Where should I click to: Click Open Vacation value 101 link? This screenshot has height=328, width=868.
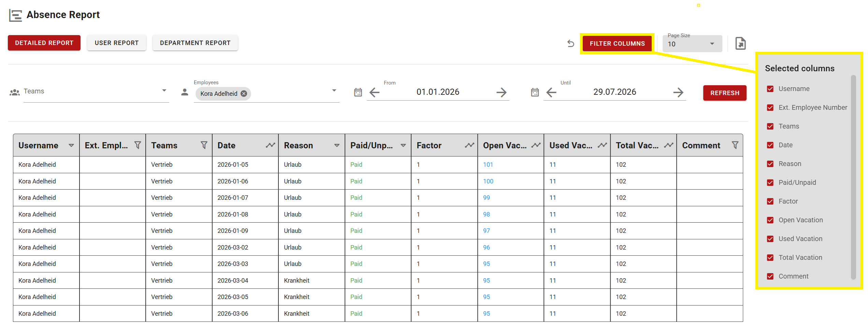[x=488, y=165]
